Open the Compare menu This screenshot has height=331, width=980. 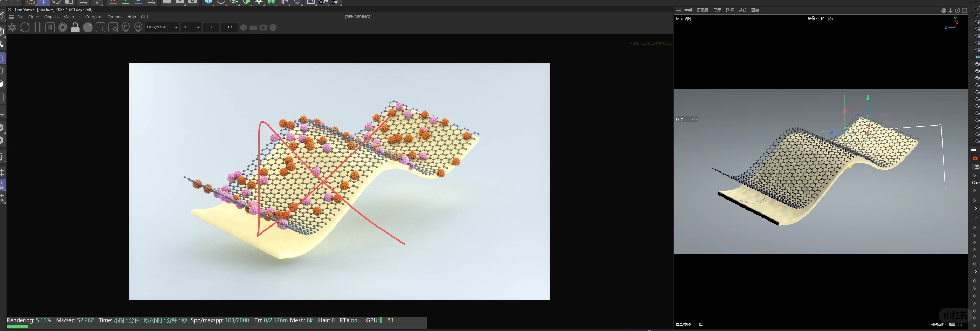click(x=94, y=17)
